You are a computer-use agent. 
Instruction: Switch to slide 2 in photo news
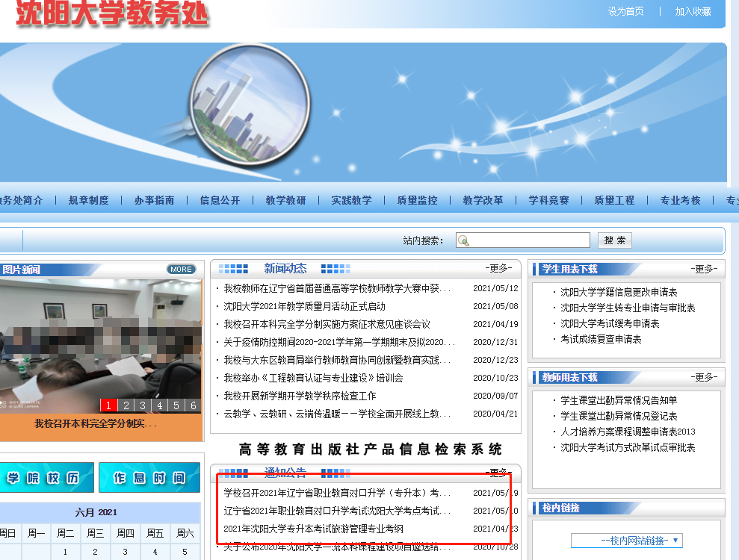[126, 405]
